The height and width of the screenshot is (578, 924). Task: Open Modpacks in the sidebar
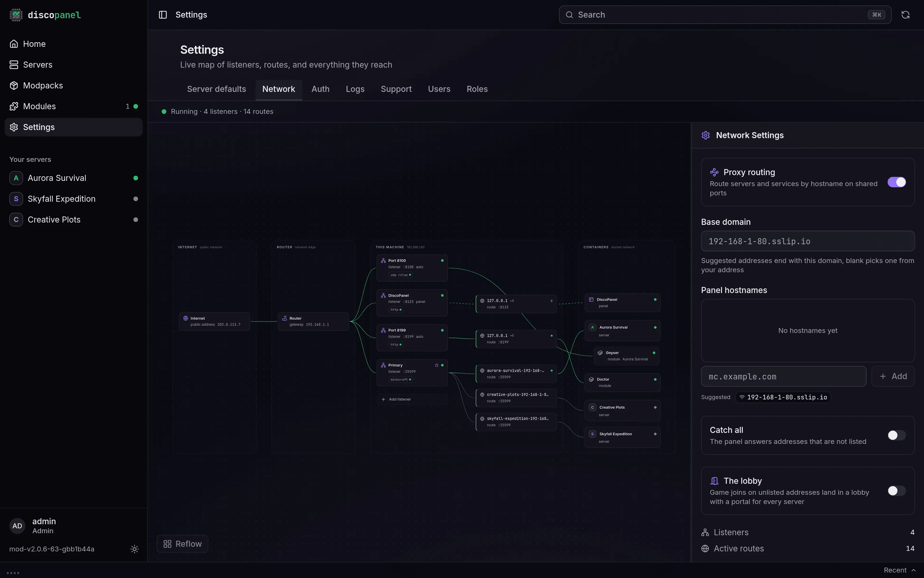73,86
